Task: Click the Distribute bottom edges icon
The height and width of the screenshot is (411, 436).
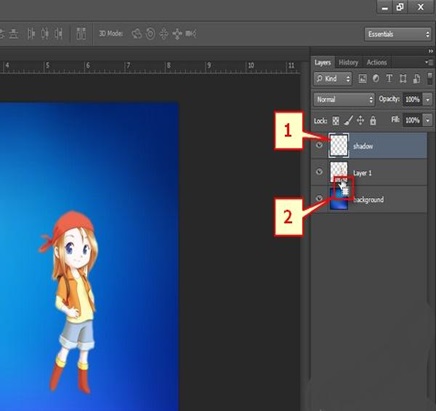Action: (x=13, y=34)
